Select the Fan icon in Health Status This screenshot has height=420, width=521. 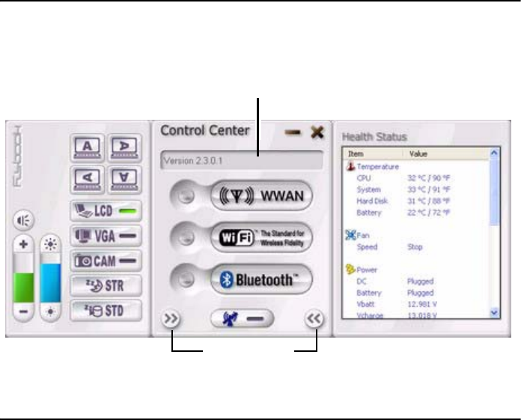click(350, 235)
